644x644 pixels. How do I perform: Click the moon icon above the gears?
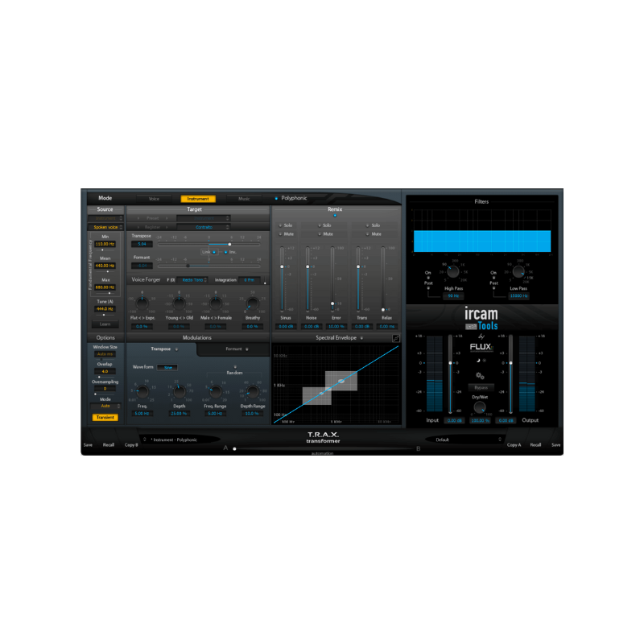click(x=478, y=360)
